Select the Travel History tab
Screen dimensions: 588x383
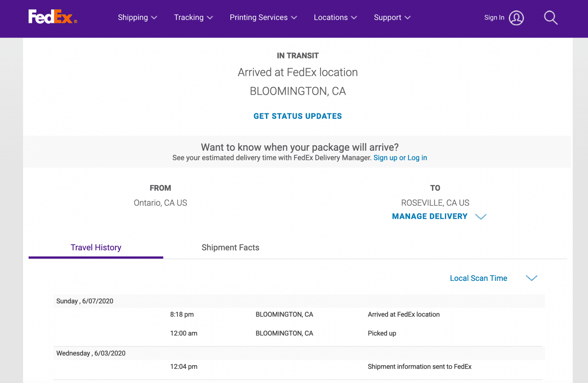[96, 248]
